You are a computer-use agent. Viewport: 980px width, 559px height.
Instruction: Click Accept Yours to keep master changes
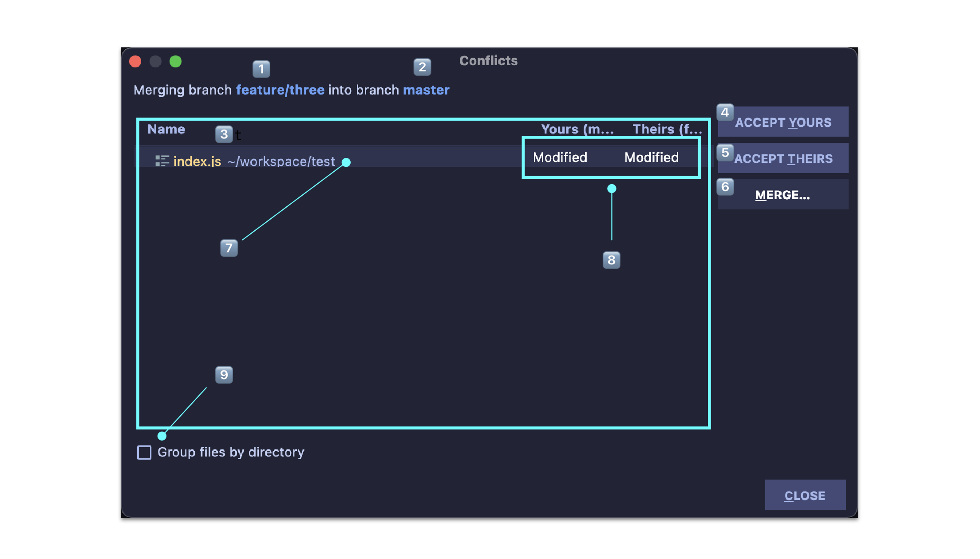pos(782,122)
